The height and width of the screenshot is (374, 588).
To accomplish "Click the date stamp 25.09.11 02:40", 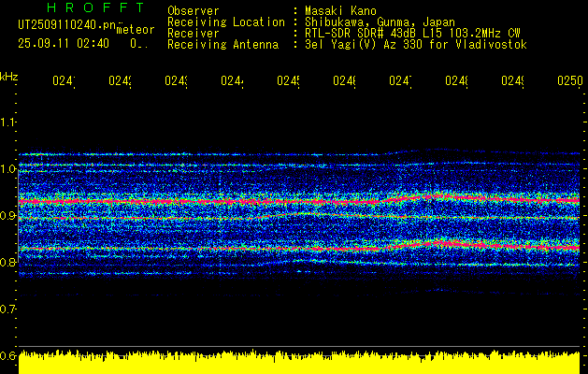I will click(x=64, y=44).
